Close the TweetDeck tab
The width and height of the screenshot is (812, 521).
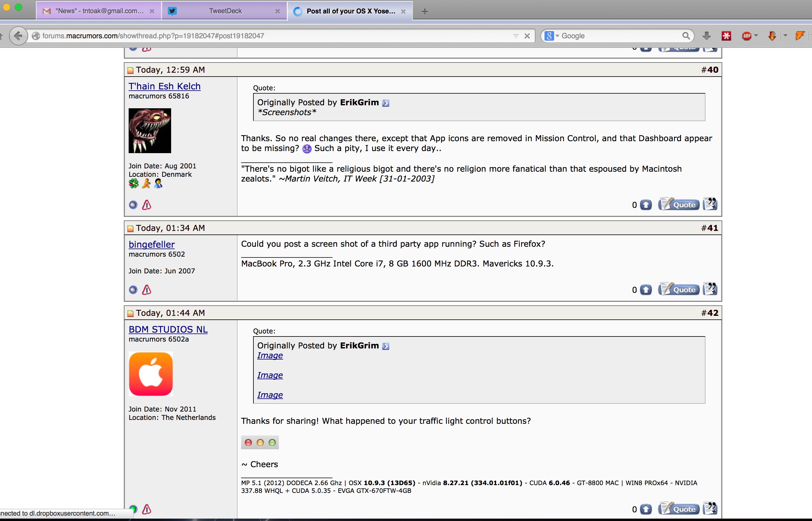277,11
